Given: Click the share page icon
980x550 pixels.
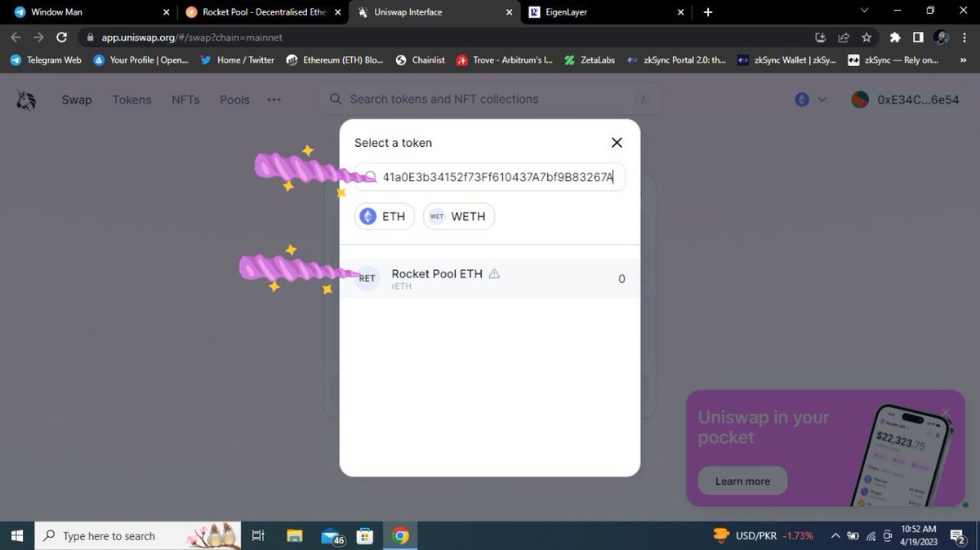Looking at the screenshot, I should click(x=844, y=38).
